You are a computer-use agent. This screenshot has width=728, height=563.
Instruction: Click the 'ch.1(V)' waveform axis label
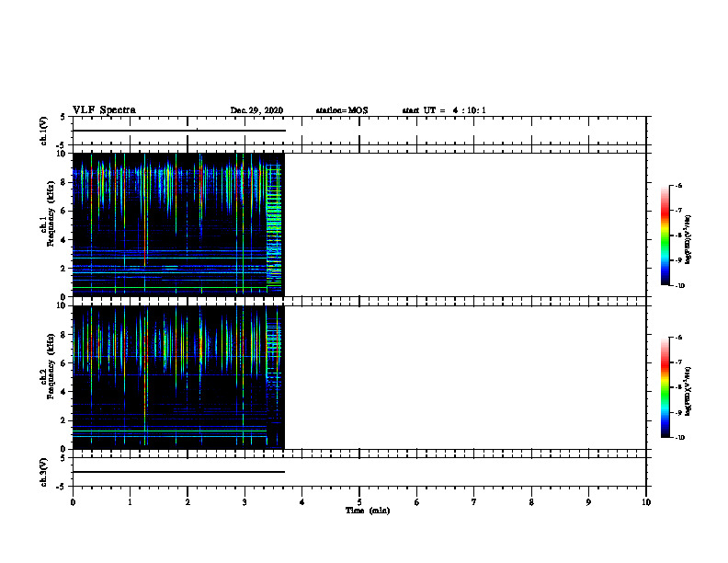43,131
